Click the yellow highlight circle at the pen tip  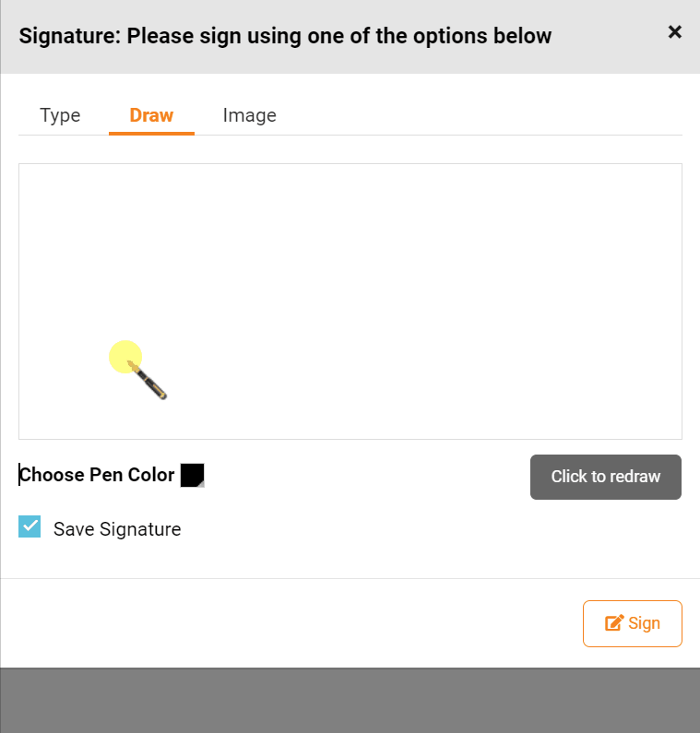[124, 356]
